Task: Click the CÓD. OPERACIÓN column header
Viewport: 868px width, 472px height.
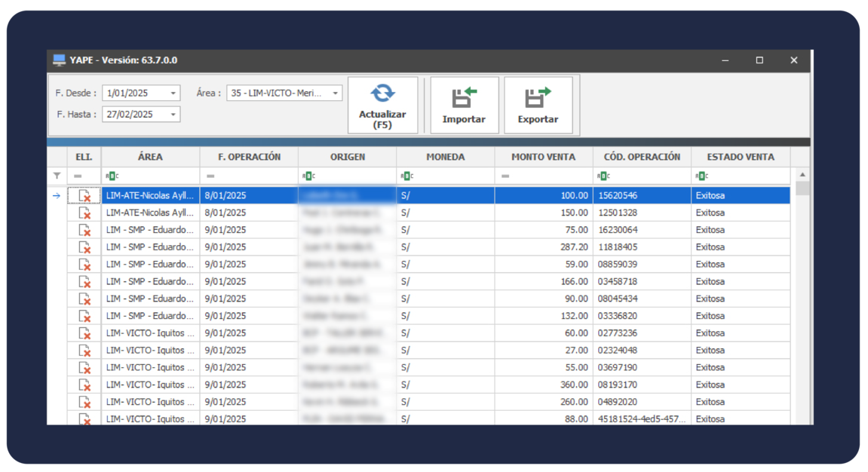Action: tap(642, 157)
